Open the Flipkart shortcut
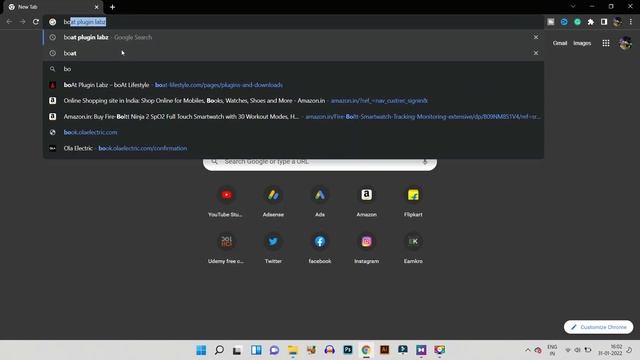640x360 pixels. coord(413,201)
